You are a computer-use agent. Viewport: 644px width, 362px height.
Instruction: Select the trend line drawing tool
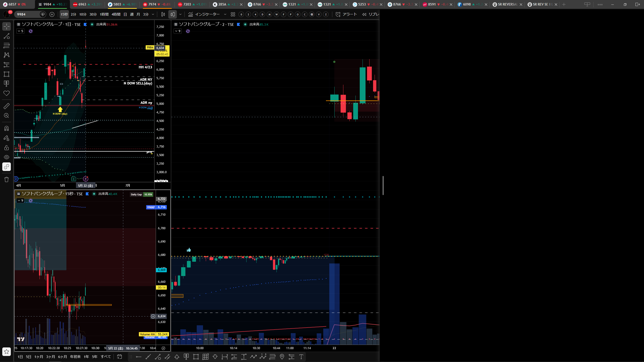coord(7,36)
